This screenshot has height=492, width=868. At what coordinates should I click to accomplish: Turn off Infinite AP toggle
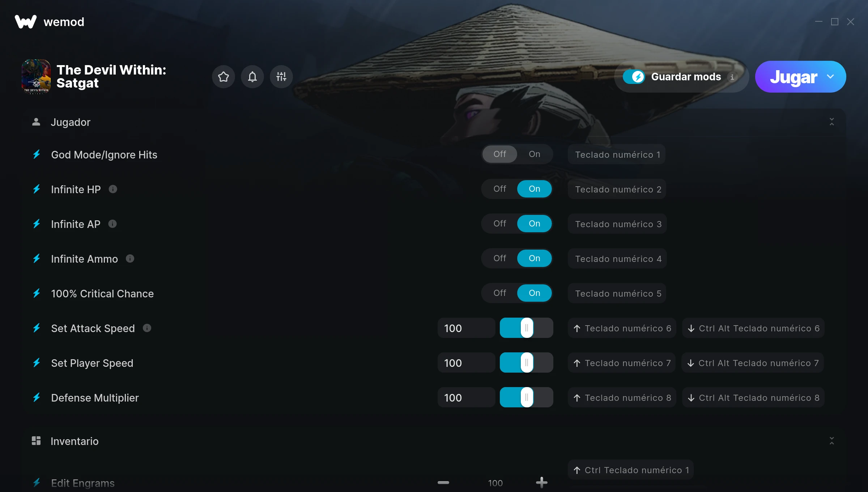pos(500,224)
